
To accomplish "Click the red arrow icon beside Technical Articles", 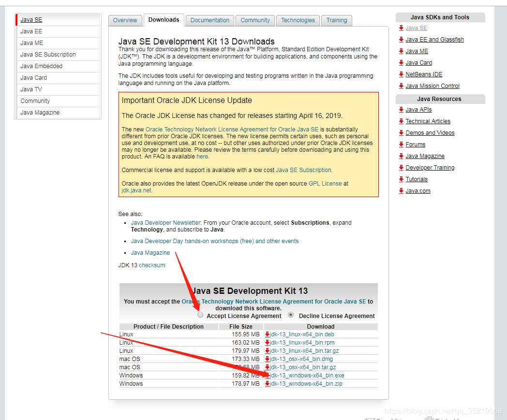I will (401, 121).
